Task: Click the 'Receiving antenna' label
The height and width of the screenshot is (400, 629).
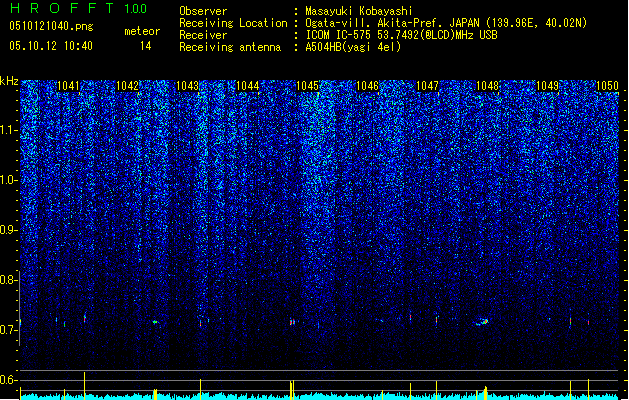Action: 230,47
